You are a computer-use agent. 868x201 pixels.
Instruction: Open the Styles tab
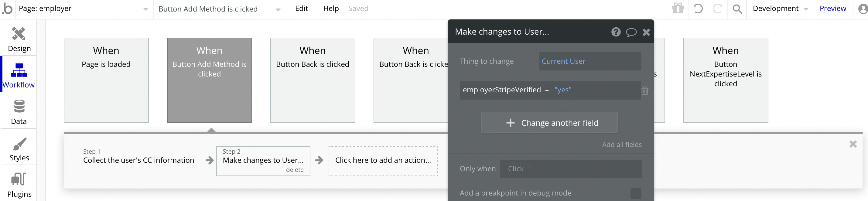coord(19,149)
